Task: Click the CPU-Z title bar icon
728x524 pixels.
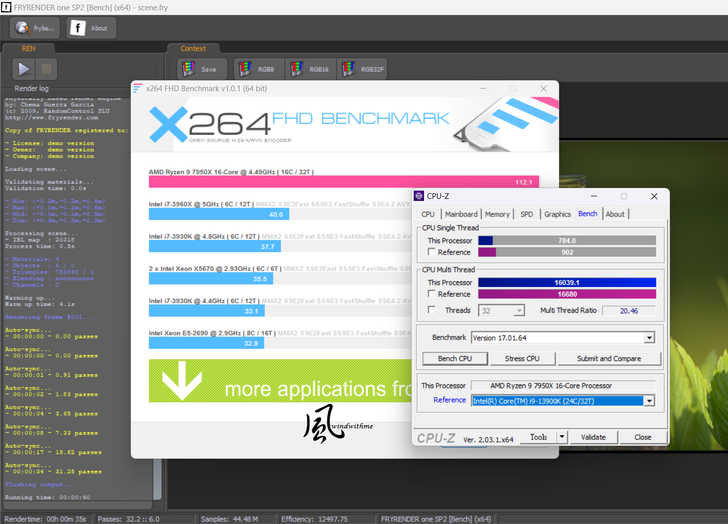Action: point(419,196)
